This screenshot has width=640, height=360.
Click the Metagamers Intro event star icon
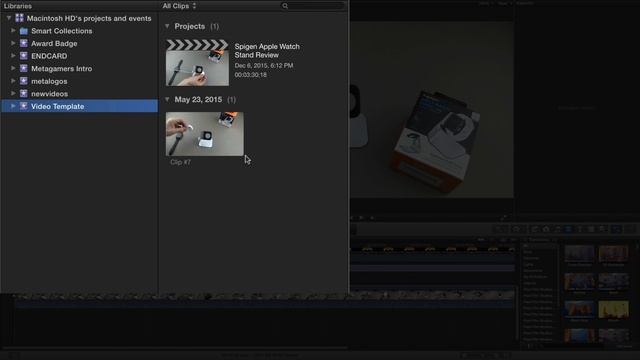point(24,69)
